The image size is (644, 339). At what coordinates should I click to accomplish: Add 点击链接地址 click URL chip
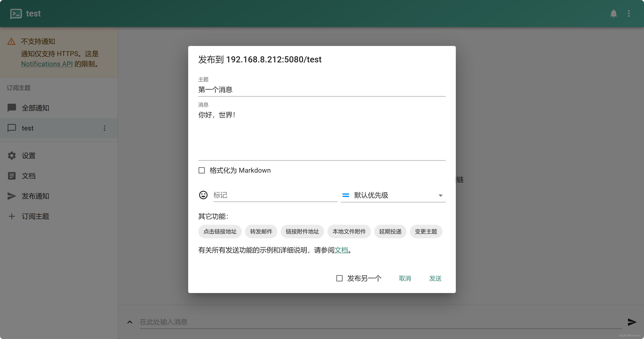coord(220,231)
